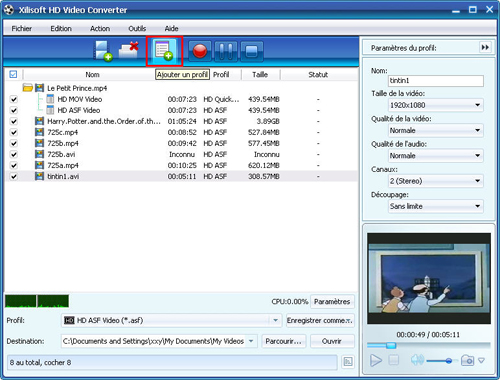500x380 pixels.
Task: Mute the preview speaker icon
Action: [417, 360]
